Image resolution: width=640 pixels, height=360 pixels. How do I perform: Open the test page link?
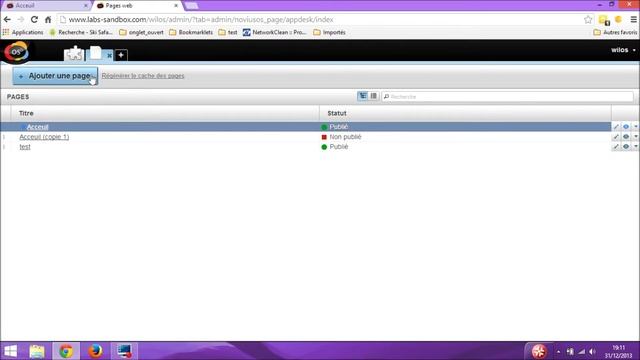point(25,147)
